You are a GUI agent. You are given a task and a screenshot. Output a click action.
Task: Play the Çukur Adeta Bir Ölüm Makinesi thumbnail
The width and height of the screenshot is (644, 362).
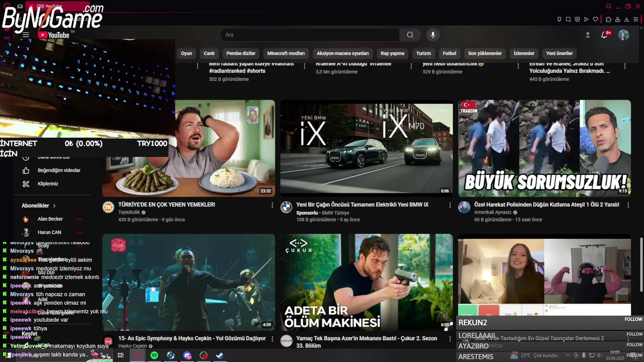tap(366, 282)
